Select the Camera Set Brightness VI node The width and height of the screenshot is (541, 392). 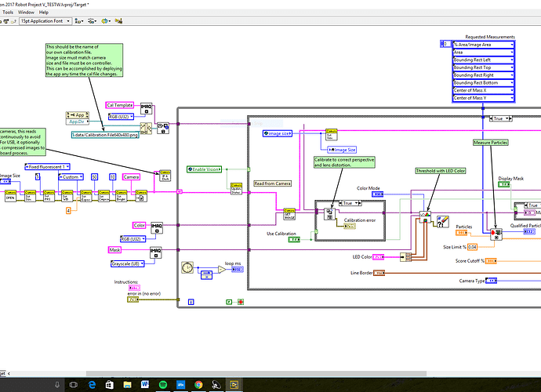[121, 196]
